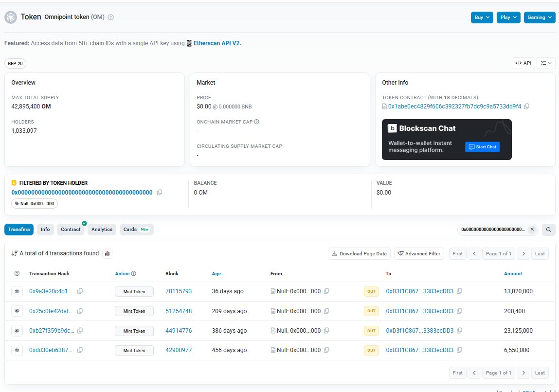Image resolution: width=559 pixels, height=392 pixels.
Task: Open the Analytics tab
Action: coord(102,230)
